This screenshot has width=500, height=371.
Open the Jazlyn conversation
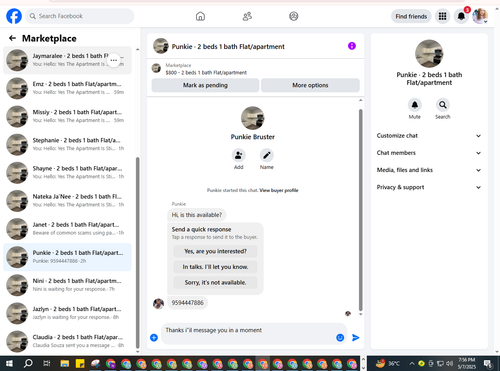point(67,313)
